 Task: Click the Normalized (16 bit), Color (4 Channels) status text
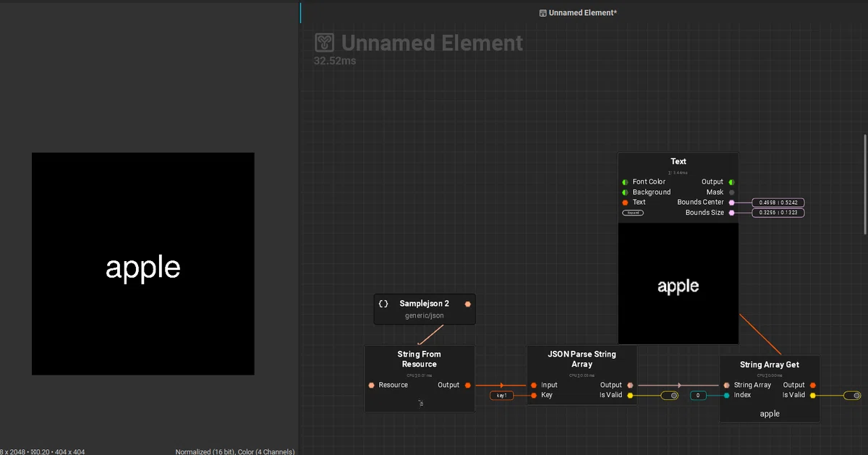point(235,451)
